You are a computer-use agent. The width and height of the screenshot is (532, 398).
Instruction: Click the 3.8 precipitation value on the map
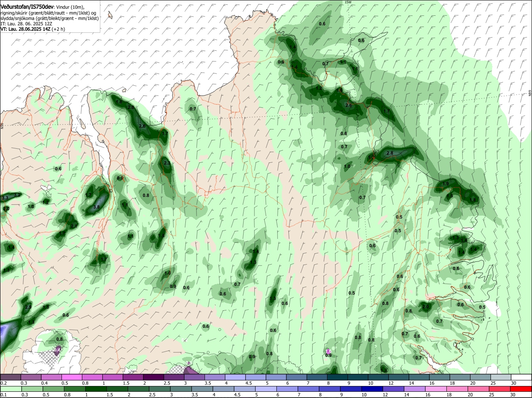point(96,207)
